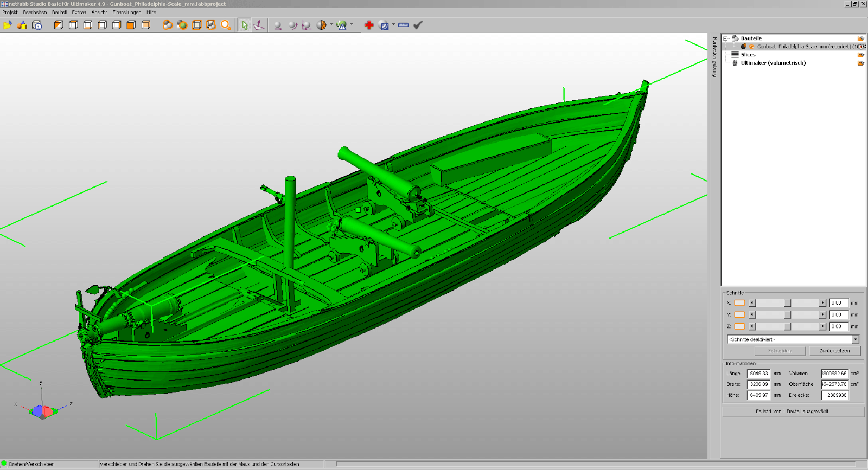This screenshot has height=470, width=868.
Task: Click the blue ruler measure icon
Action: coord(403,25)
